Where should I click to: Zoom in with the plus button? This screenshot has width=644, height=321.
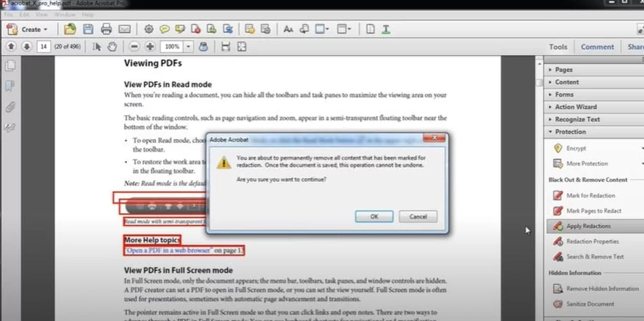coord(150,47)
